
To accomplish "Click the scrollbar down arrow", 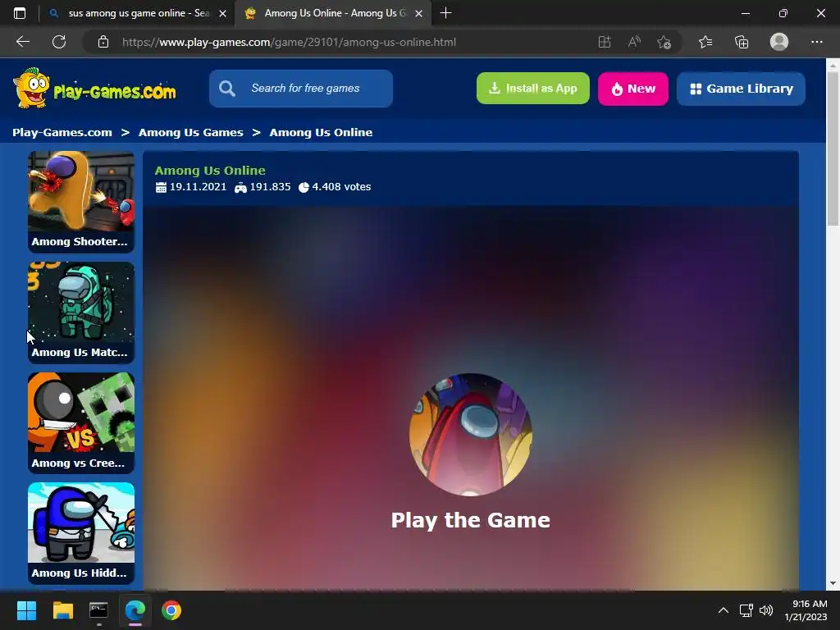I will point(833,583).
